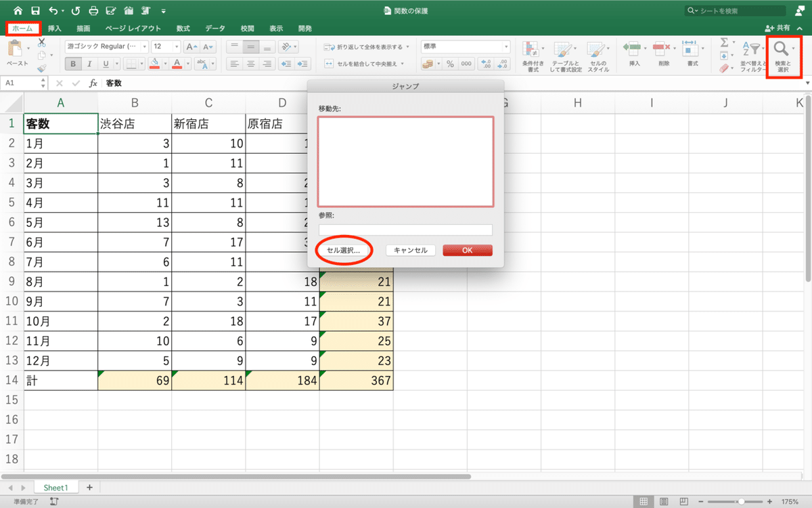Switch to the 数式 ribbon tab
Image resolution: width=812 pixels, height=508 pixels.
pos(183,28)
